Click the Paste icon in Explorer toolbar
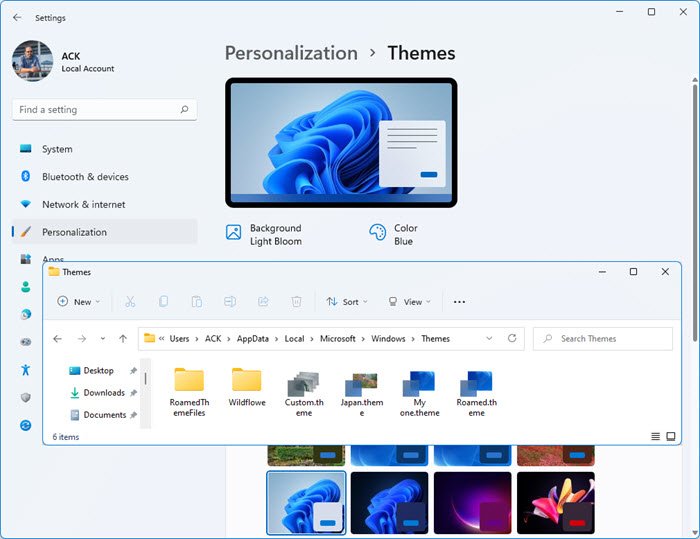Viewport: 700px width, 539px height. click(x=197, y=301)
